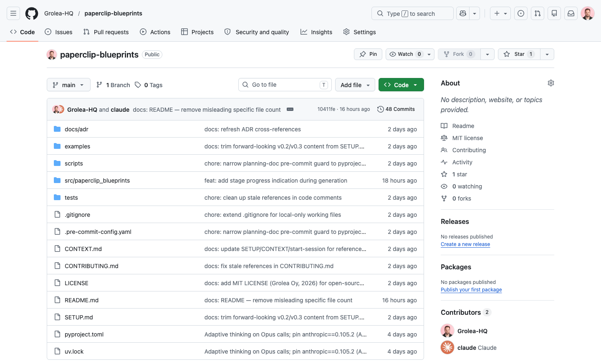Open the docs/adr folder

tap(76, 129)
